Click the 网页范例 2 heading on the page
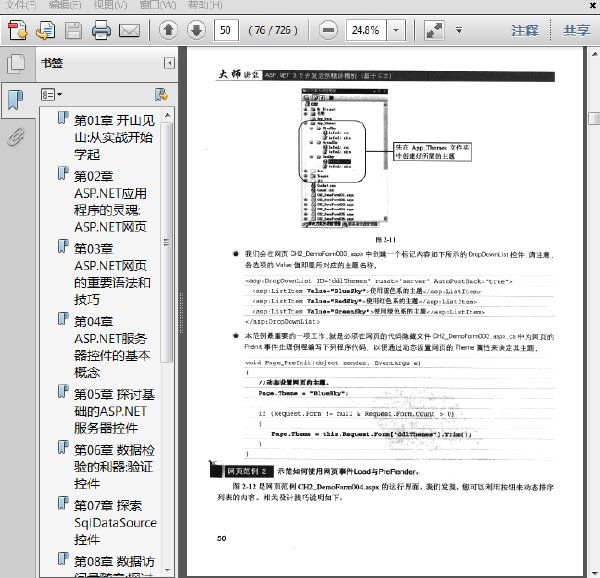The width and height of the screenshot is (600, 578). click(248, 471)
